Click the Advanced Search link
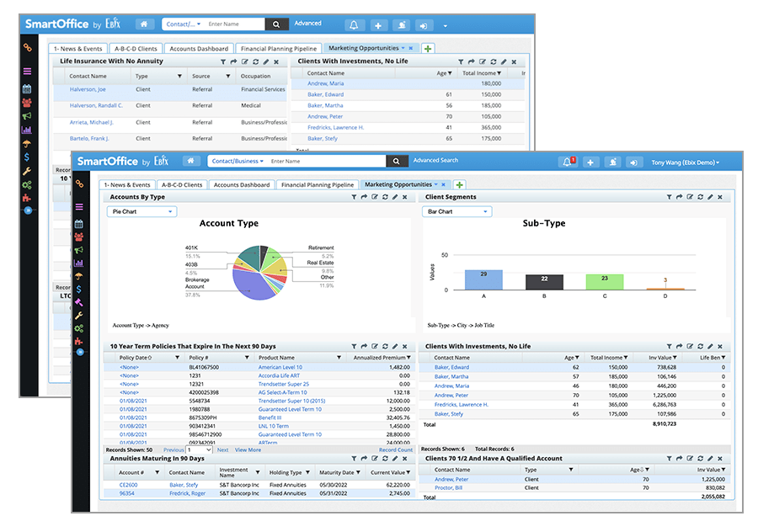The width and height of the screenshot is (758, 532). [435, 161]
